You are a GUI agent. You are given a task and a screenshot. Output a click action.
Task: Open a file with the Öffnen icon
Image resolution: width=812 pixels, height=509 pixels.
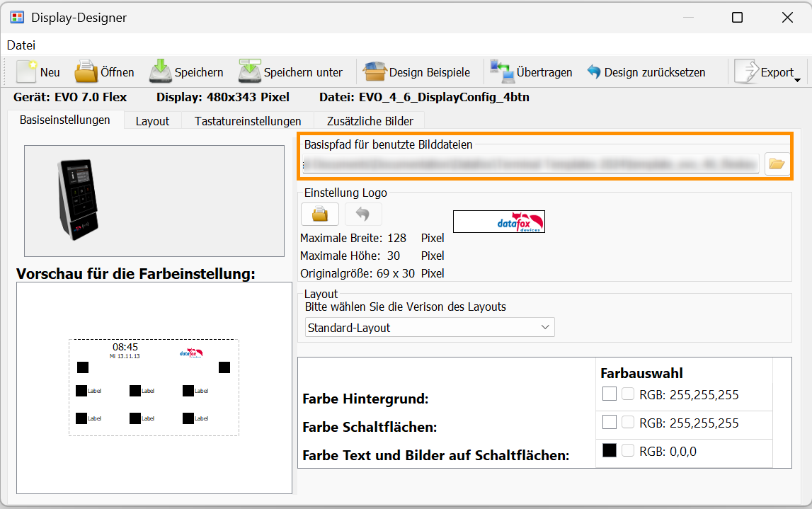(86, 72)
